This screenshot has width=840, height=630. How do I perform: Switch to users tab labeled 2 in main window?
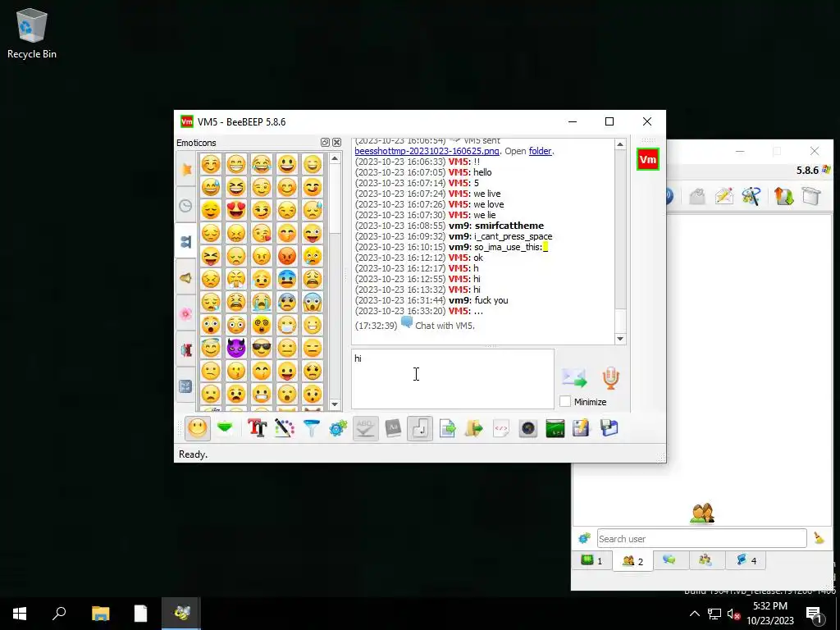point(632,561)
